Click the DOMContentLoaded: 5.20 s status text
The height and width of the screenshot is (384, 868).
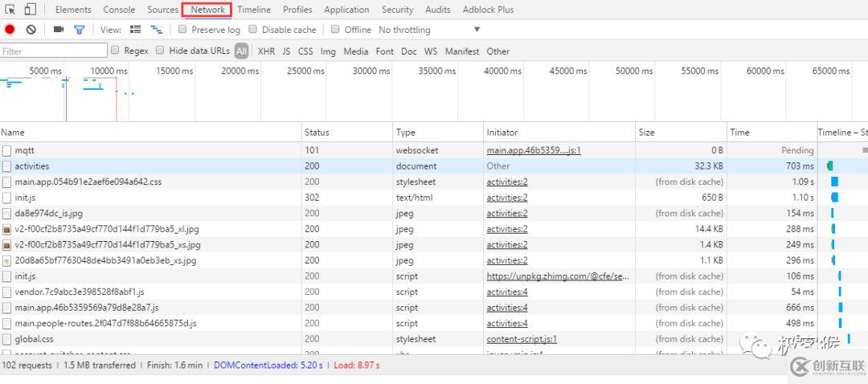pyautogui.click(x=267, y=366)
